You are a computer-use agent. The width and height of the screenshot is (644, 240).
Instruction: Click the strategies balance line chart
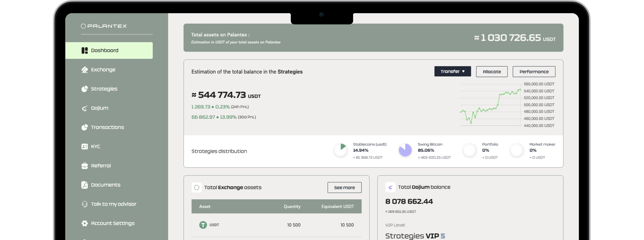pos(491,105)
